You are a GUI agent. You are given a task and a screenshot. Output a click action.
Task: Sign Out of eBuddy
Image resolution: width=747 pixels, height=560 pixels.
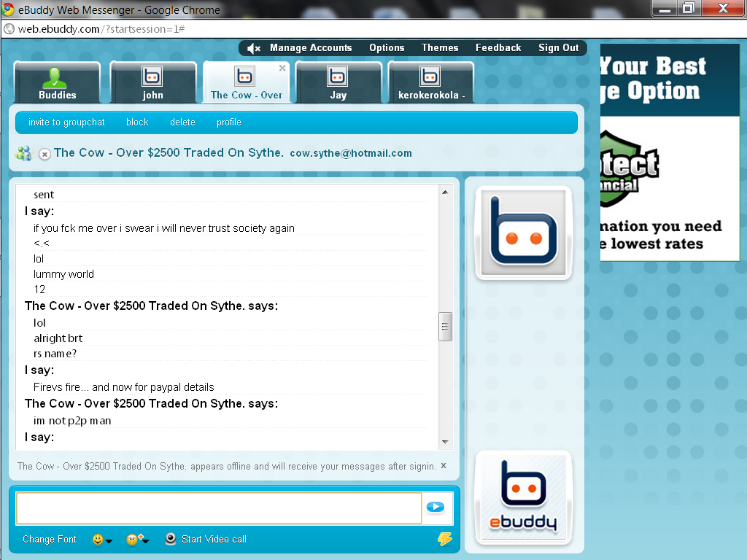558,47
